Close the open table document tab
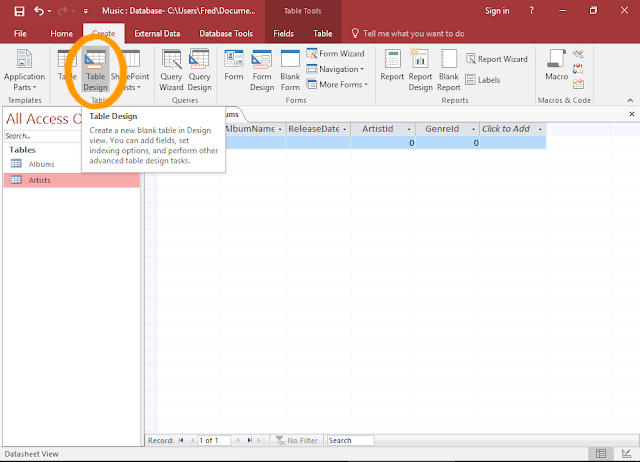The width and height of the screenshot is (640, 462). [631, 114]
